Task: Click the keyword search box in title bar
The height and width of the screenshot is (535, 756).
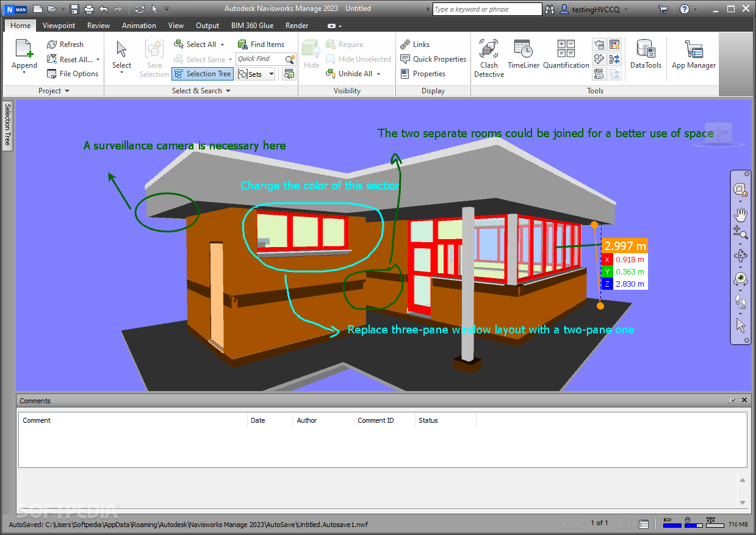Action: 487,9
